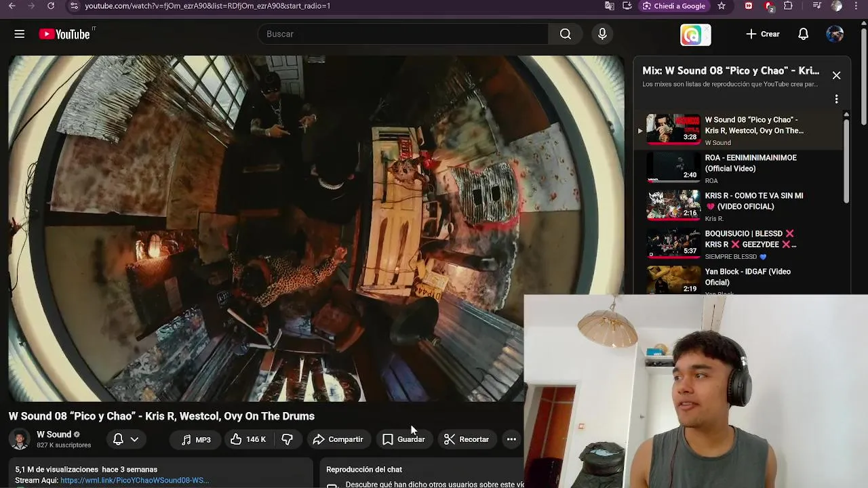Reload the page in browser
The image size is (868, 488).
(51, 6)
